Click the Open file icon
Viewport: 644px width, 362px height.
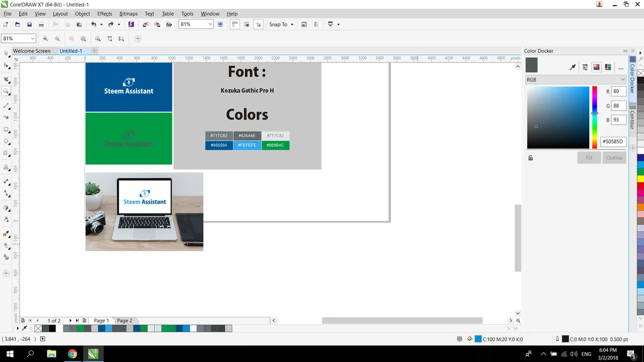pos(18,24)
